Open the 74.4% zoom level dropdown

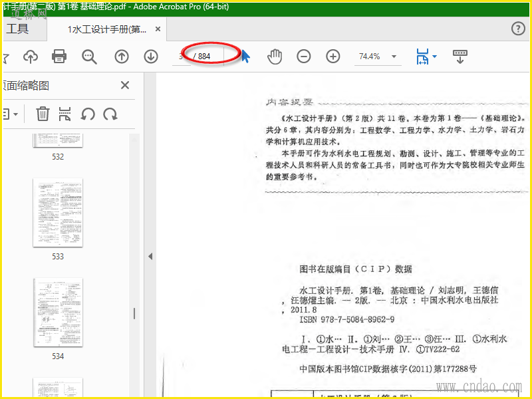click(x=394, y=57)
